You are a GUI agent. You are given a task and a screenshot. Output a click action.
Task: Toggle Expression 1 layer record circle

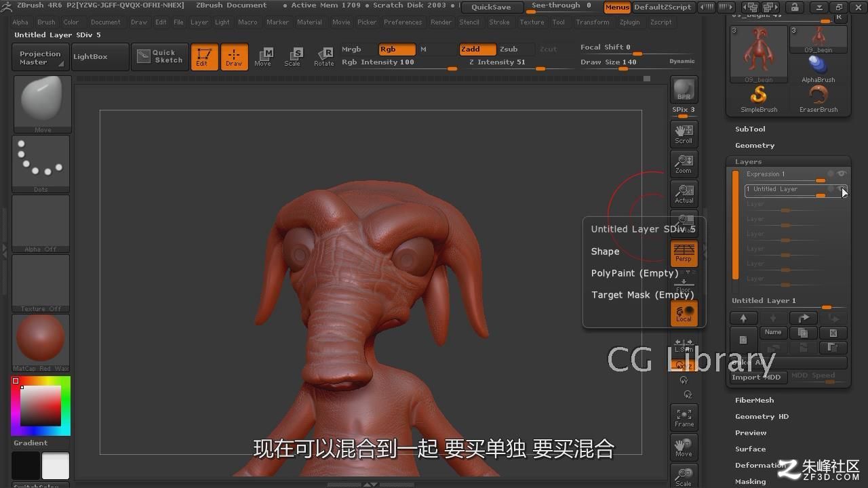pos(830,174)
